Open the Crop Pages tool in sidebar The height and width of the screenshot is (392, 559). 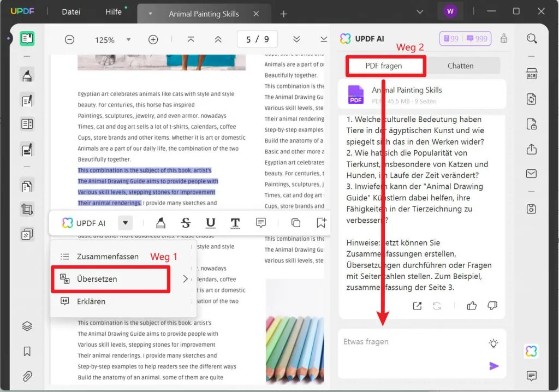point(27,209)
